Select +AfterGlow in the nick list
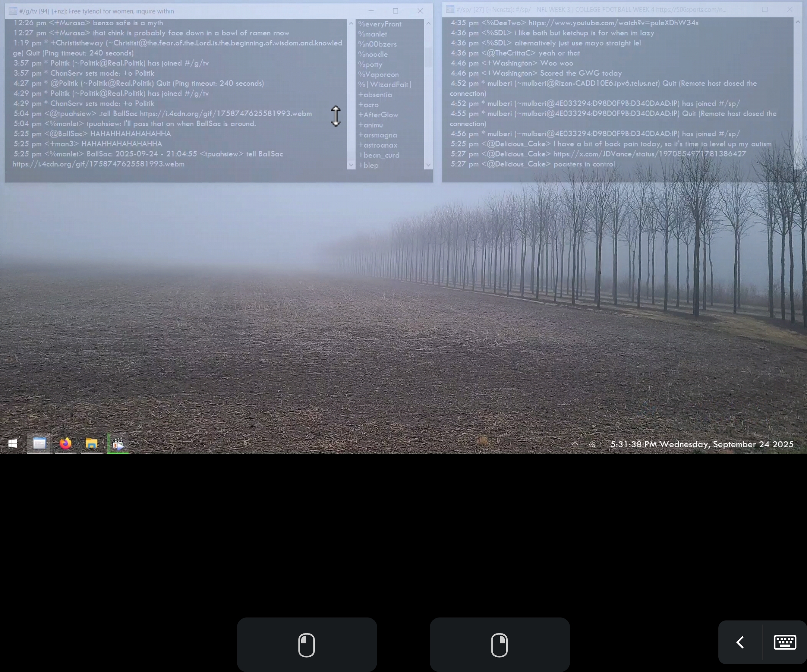 (378, 115)
